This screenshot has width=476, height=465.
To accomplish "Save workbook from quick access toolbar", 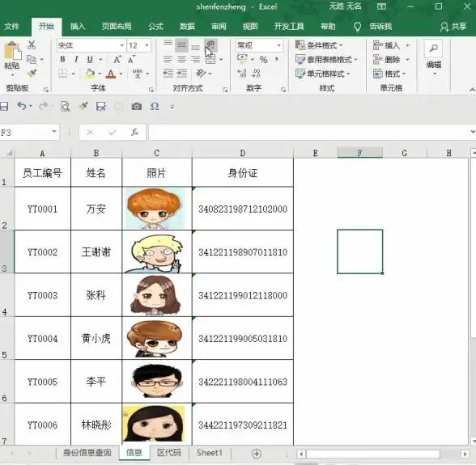I will pos(4,106).
